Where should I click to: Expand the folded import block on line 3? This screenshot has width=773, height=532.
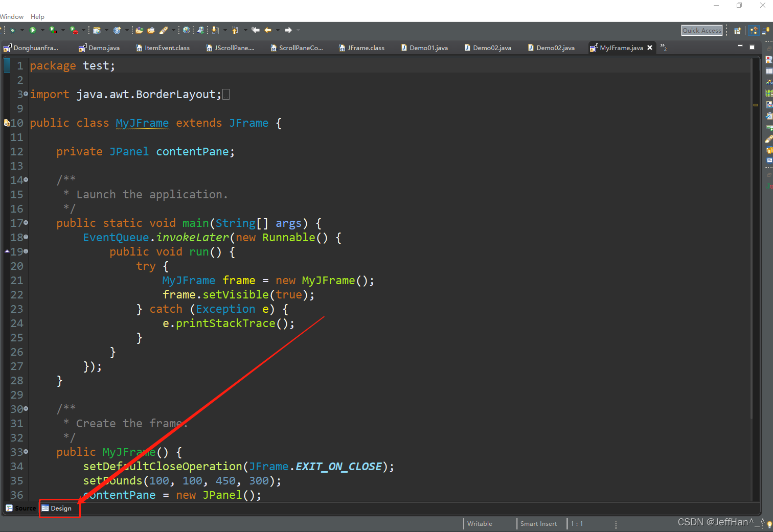click(x=26, y=94)
